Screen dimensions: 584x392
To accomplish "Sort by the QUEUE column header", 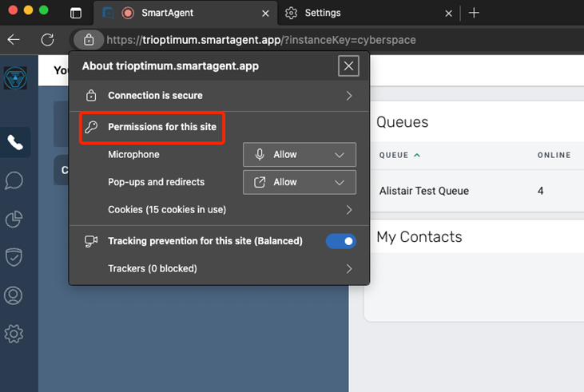I will tap(393, 155).
